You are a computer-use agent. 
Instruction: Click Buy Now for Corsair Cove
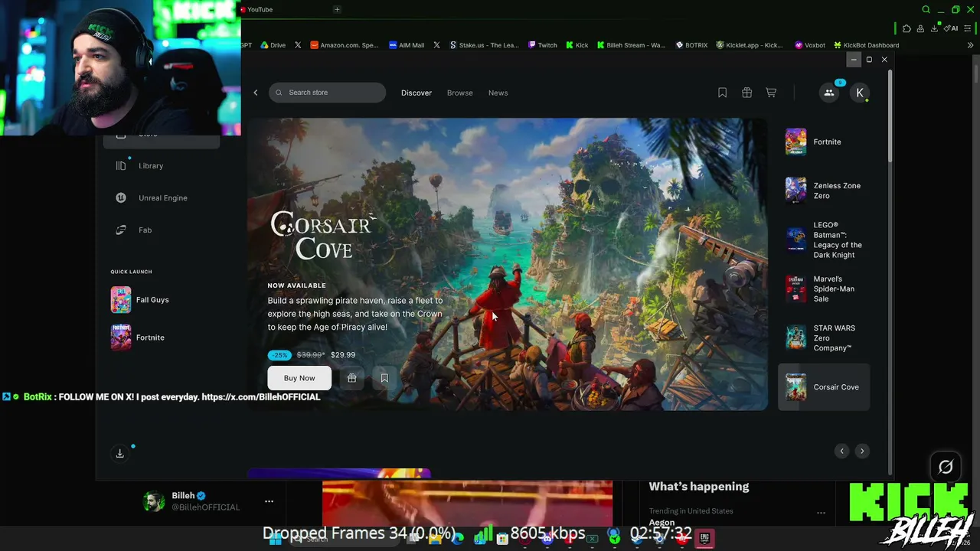coord(299,378)
